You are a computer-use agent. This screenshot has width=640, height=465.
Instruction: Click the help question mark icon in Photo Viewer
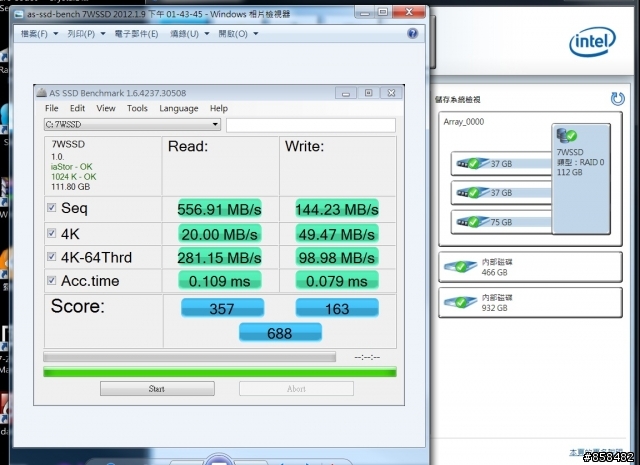click(x=412, y=33)
